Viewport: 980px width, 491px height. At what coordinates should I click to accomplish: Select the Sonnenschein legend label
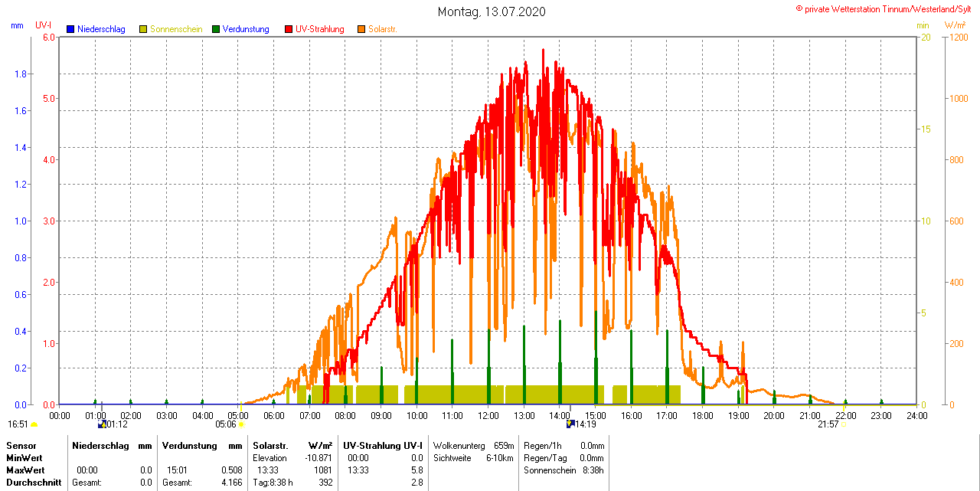(x=176, y=29)
